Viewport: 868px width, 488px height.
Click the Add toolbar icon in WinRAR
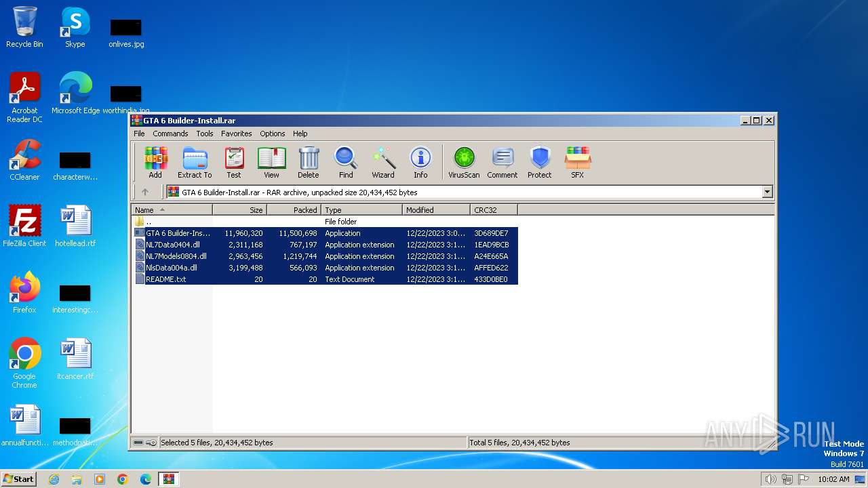click(x=155, y=163)
